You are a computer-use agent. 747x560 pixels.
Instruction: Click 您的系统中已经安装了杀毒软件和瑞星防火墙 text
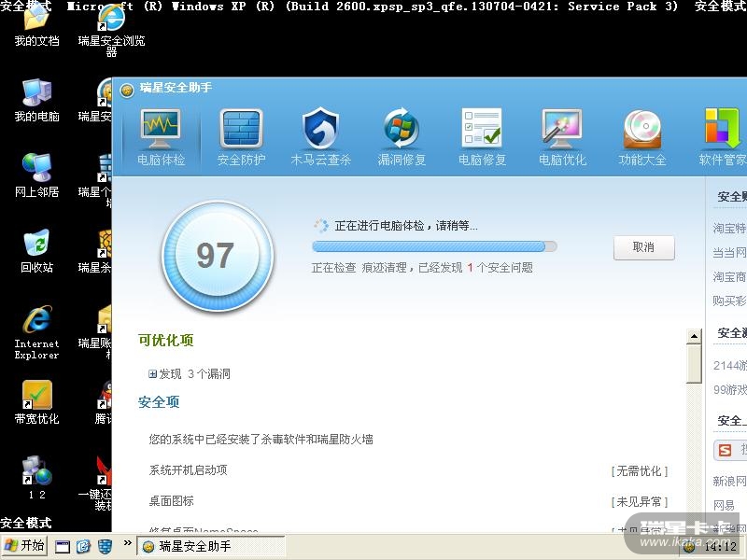coord(261,439)
